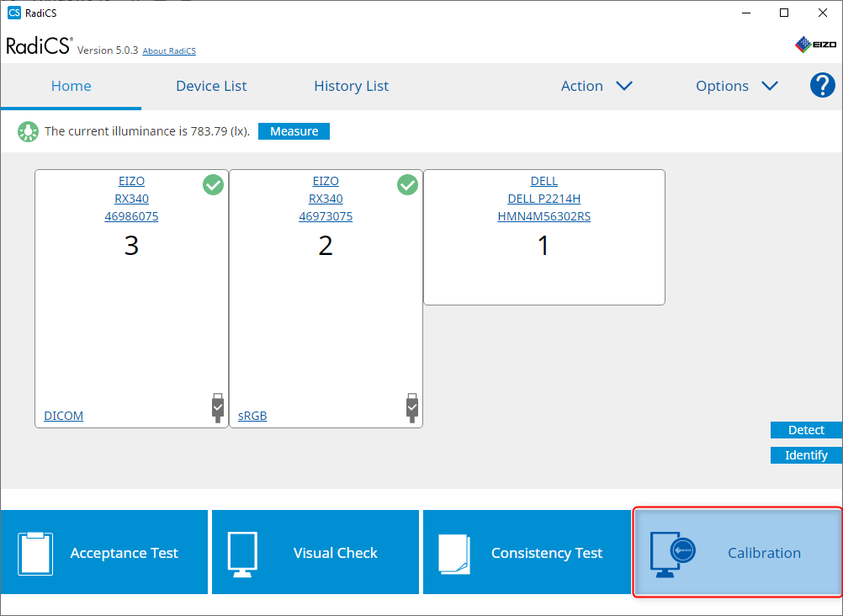Viewport: 843px width, 616px height.
Task: Select the monitor number 3 card
Action: [x=132, y=299]
